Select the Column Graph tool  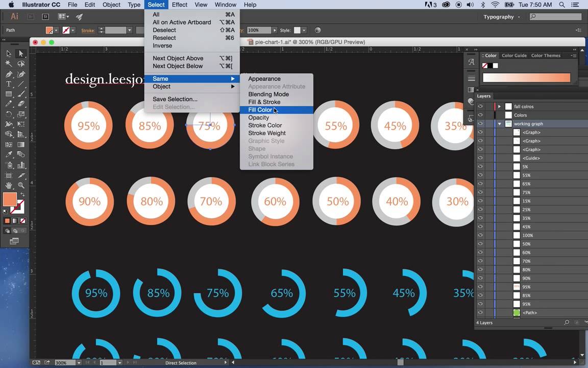point(21,165)
